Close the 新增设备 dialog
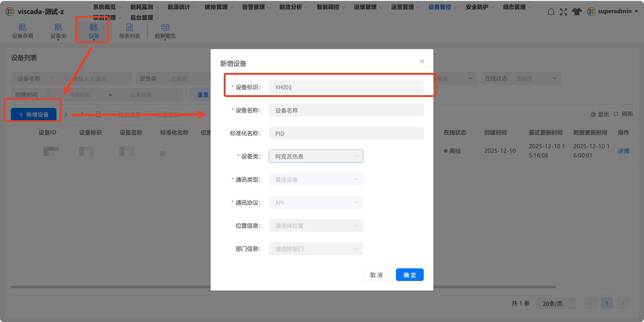The height and width of the screenshot is (322, 644). click(x=422, y=61)
